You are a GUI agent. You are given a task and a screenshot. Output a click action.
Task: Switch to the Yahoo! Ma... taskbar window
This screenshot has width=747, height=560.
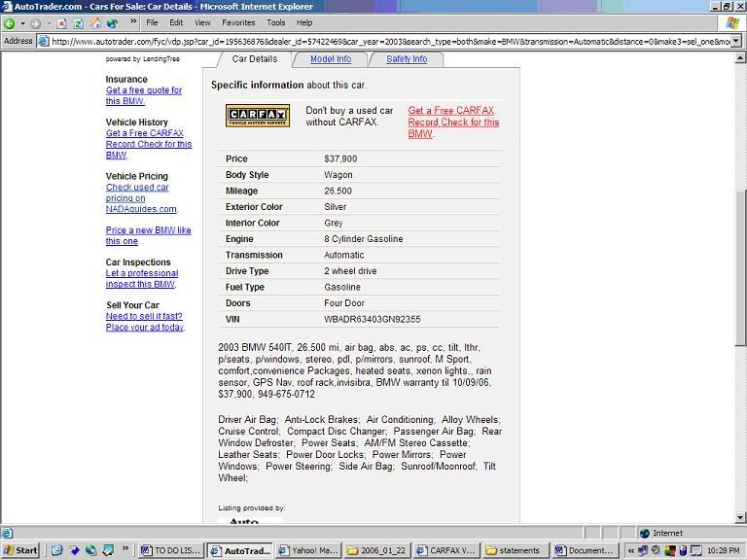tap(308, 550)
